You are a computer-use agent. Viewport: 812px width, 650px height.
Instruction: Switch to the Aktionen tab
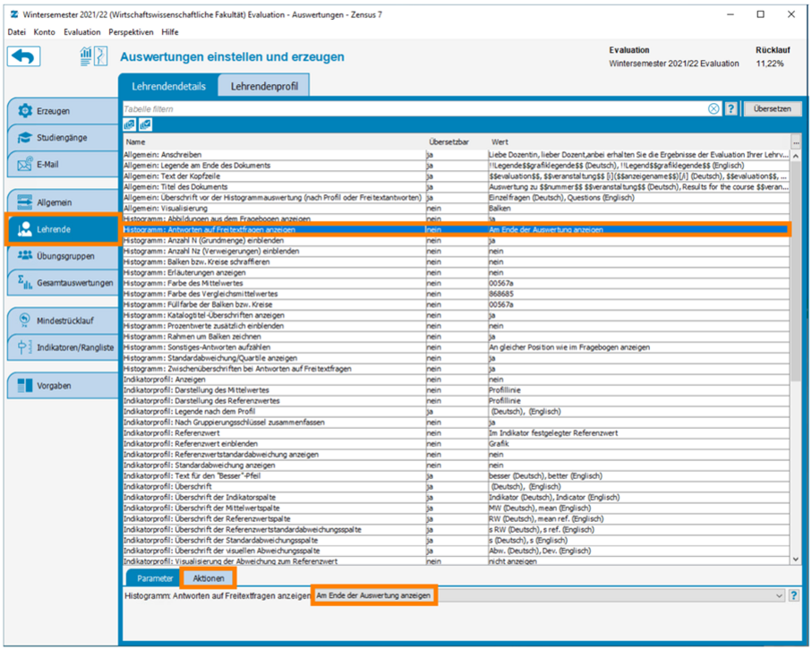point(209,578)
